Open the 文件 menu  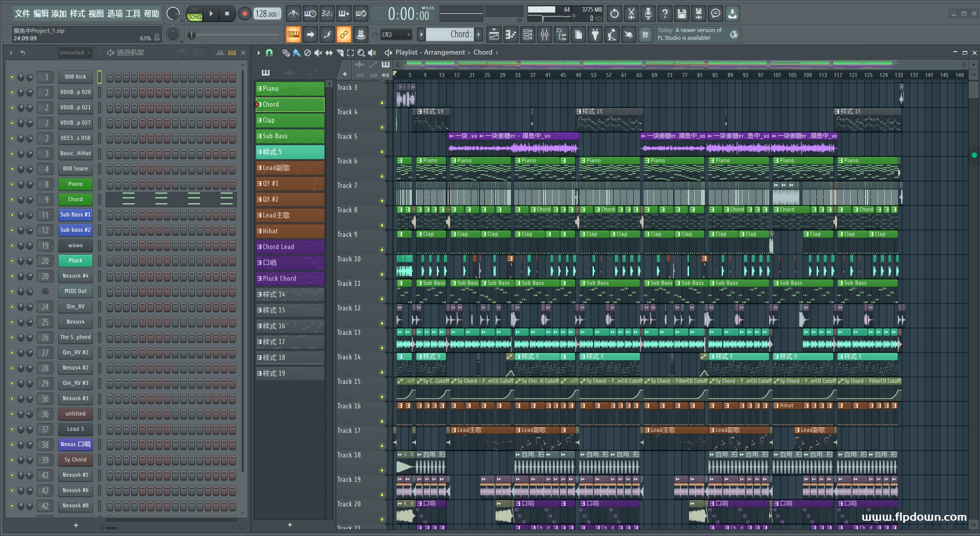click(x=22, y=14)
